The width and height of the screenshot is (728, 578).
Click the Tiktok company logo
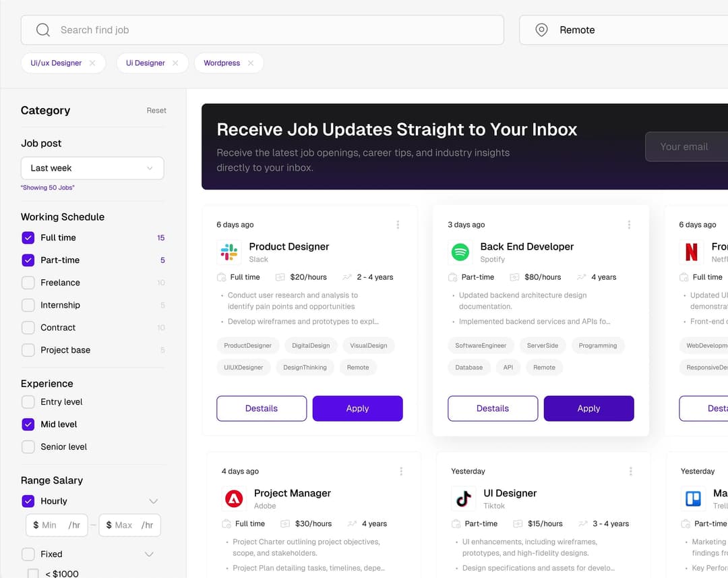coord(463,499)
